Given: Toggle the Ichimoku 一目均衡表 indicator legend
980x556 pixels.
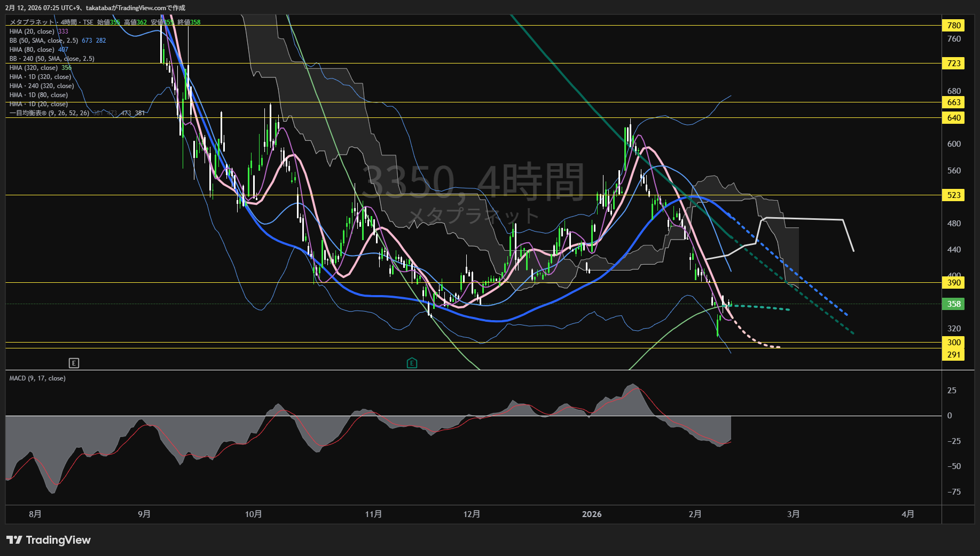Looking at the screenshot, I should (49, 113).
